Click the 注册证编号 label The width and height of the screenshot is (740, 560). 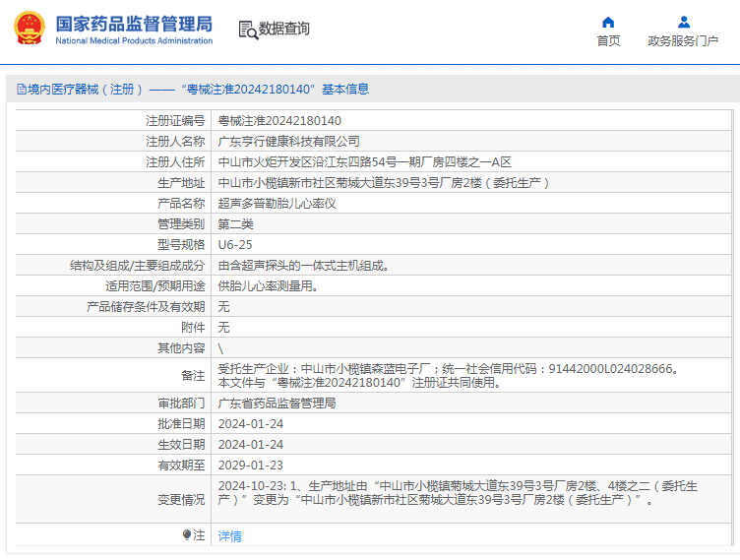pos(175,121)
